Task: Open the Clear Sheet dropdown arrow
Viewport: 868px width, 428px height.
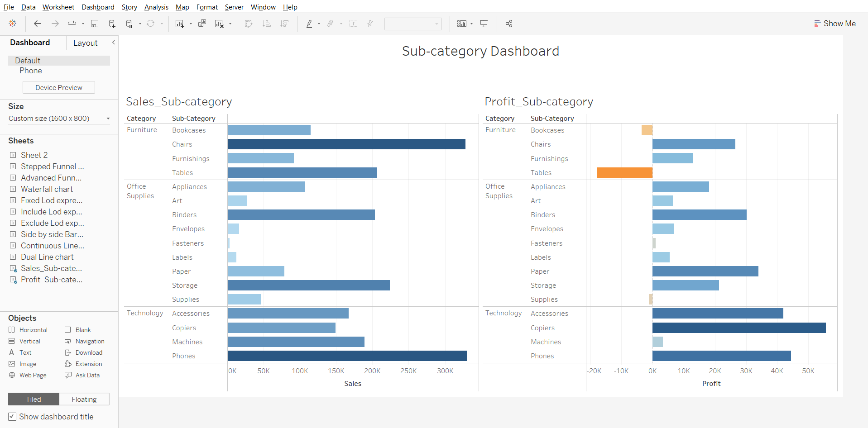Action: (x=230, y=24)
